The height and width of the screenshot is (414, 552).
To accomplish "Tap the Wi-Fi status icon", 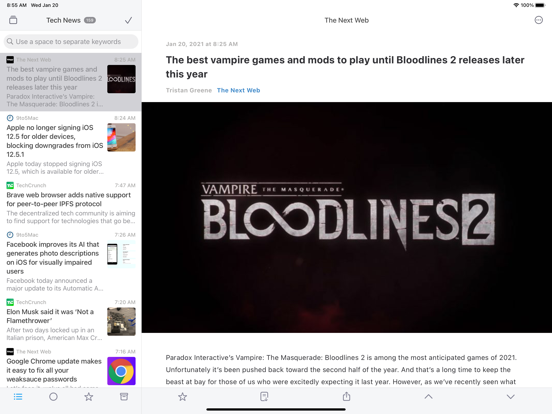I will point(516,5).
